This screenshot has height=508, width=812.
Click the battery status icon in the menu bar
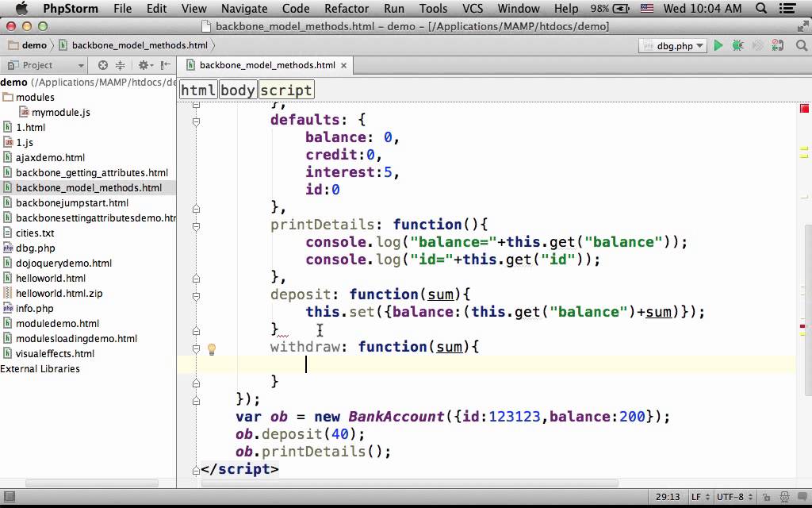tap(621, 8)
